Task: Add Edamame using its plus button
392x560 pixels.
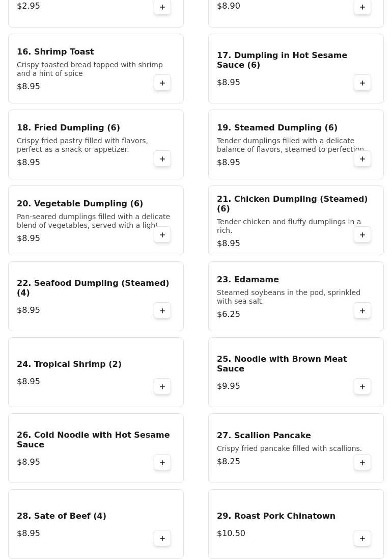Action: click(362, 311)
